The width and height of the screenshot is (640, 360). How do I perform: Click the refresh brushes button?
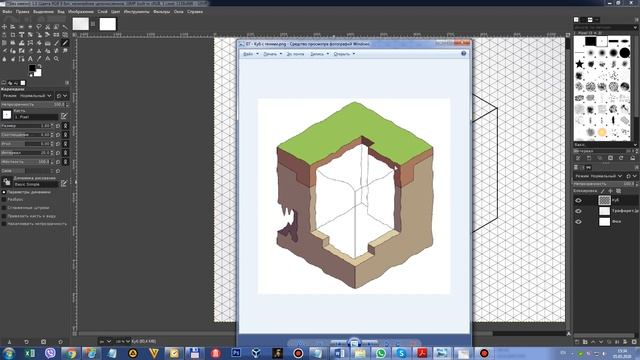click(x=621, y=158)
